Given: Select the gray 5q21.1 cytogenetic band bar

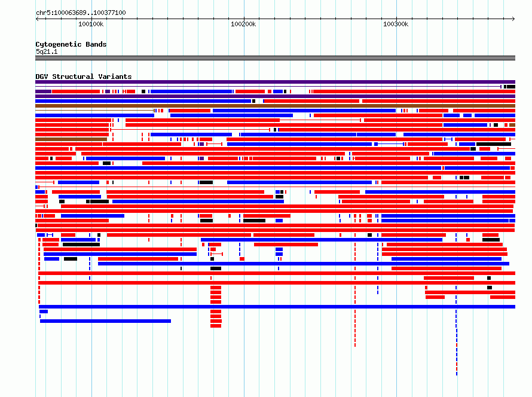Looking at the screenshot, I should tap(275, 58).
